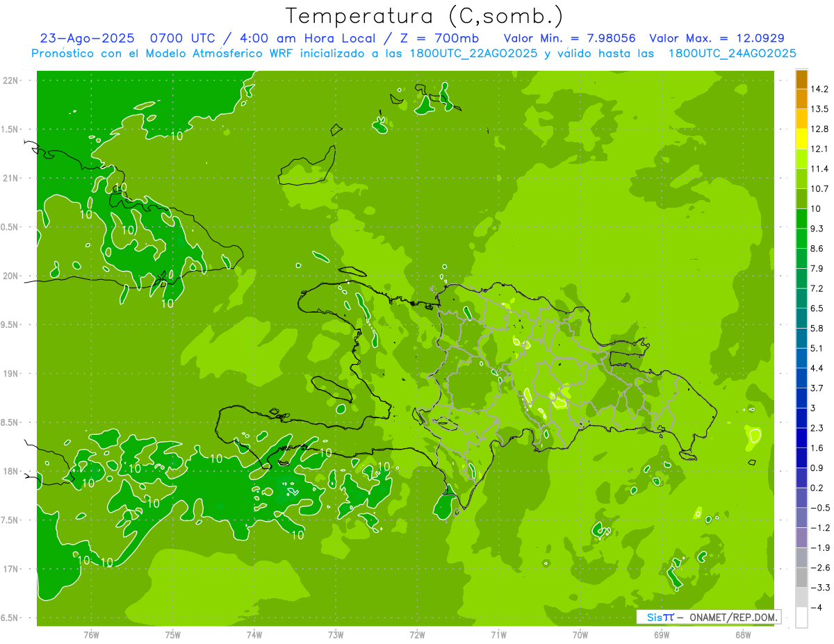Screen dimensions: 834x644
Task: Click the 13.5 colorbar value
Action: pyautogui.click(x=819, y=109)
